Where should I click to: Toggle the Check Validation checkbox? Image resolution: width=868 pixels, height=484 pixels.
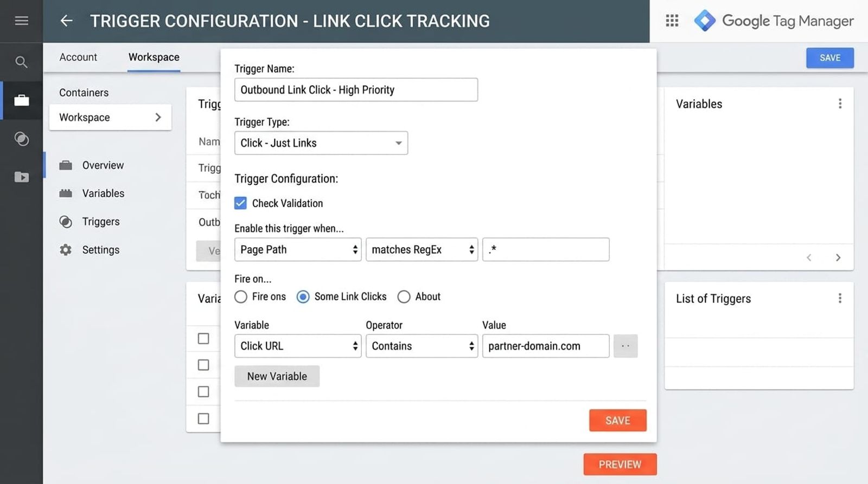point(240,203)
